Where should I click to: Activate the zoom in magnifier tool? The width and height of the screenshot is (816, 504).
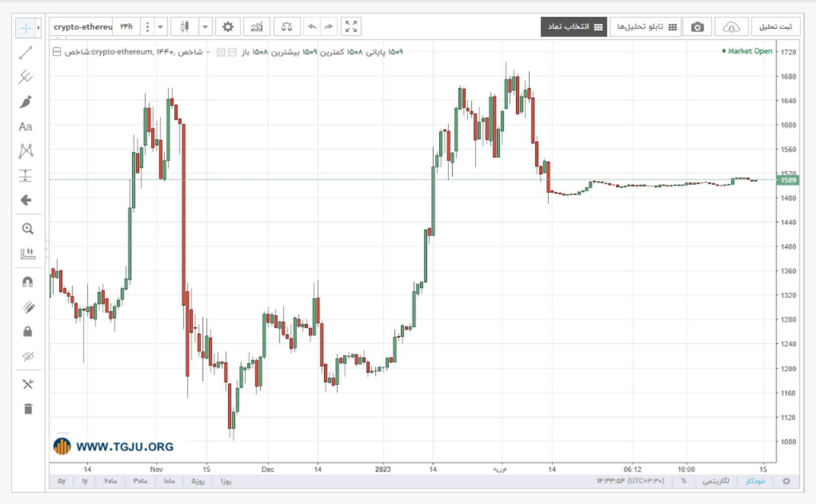coord(28,229)
